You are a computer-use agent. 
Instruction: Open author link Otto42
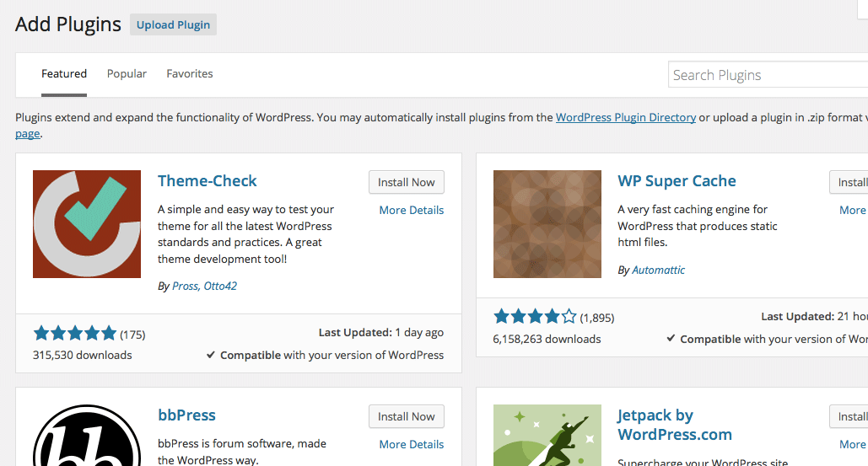(220, 286)
